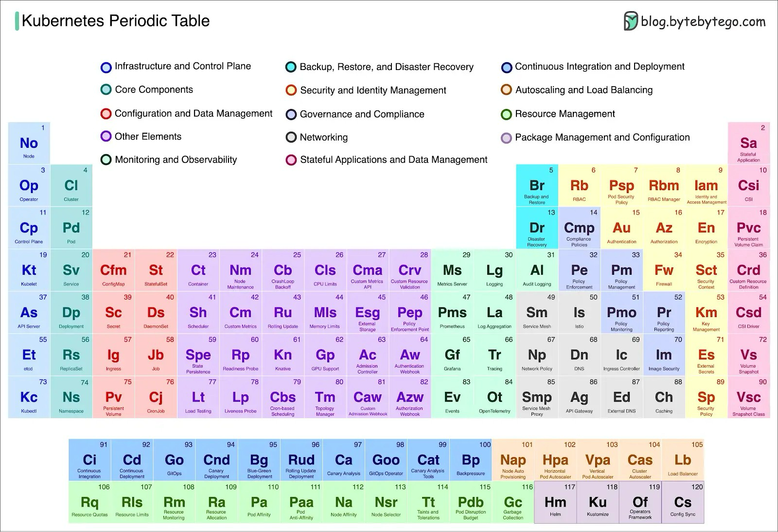This screenshot has width=778, height=532.
Task: Click the Resource Management legend color circle
Action: click(x=506, y=114)
